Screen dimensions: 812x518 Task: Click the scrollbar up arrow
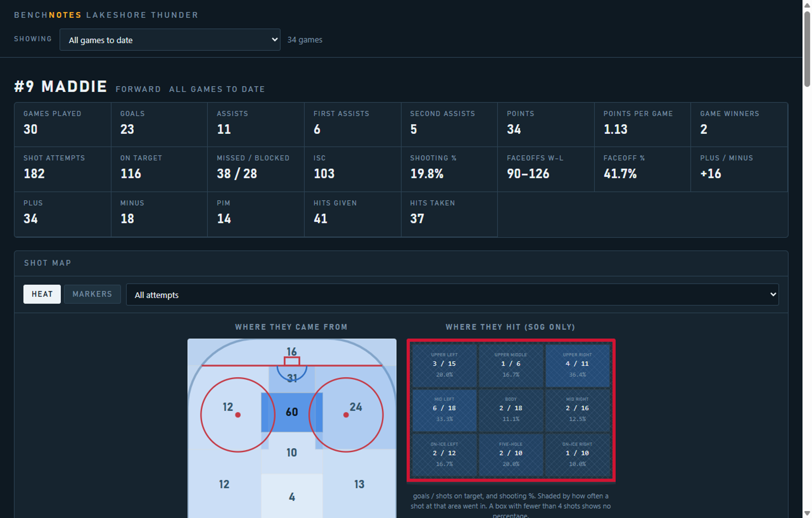coord(807,5)
